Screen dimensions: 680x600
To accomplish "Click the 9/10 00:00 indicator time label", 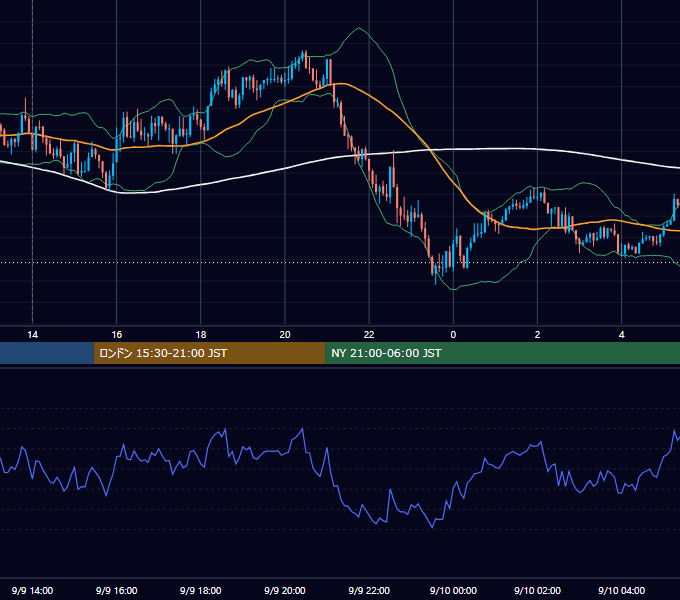I will 453,590.
